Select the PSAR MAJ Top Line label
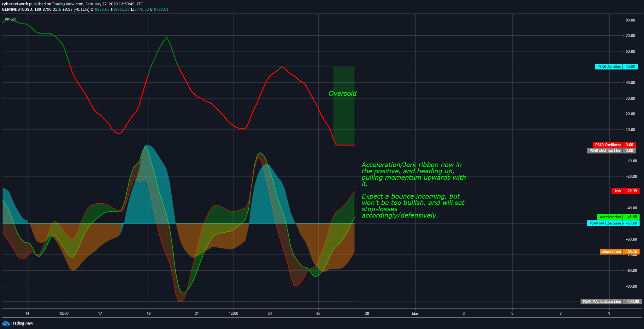Viewport: 644px width, 329px height. tap(612, 151)
